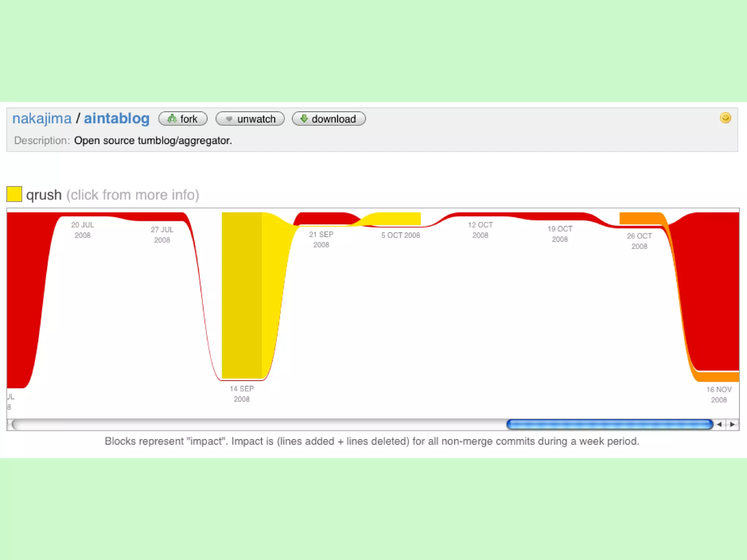Click the heart icon on unwatch

point(229,119)
